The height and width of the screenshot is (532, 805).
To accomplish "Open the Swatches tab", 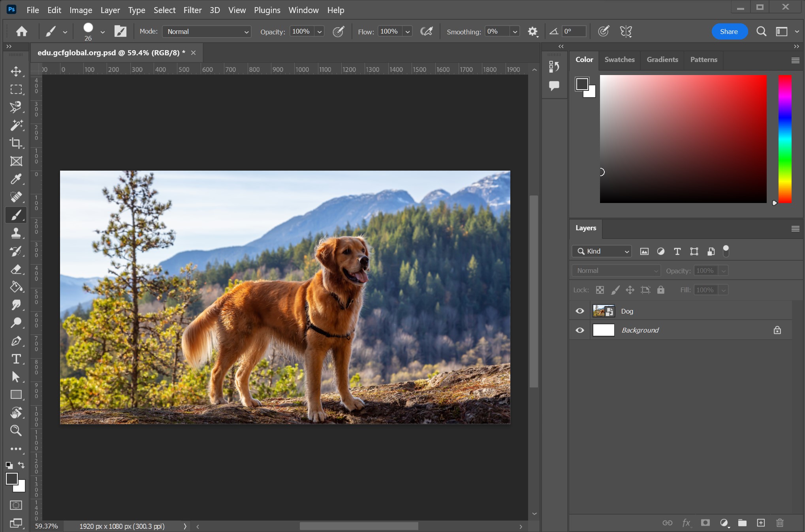I will coord(621,59).
